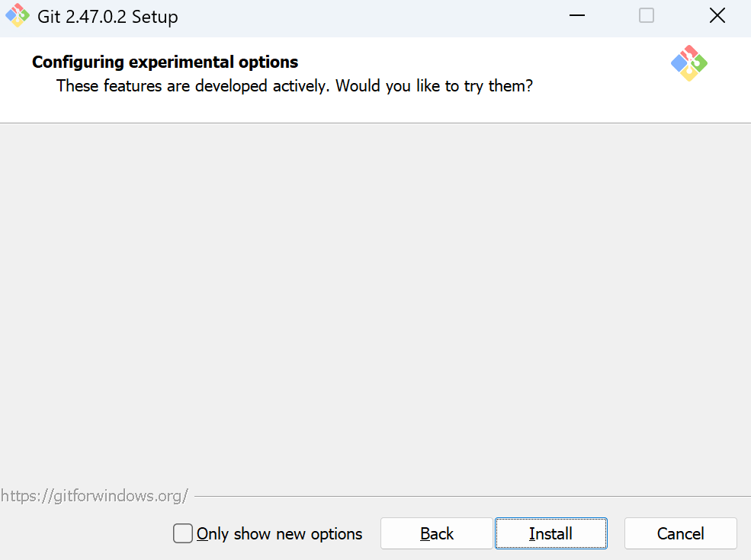Abort setup with the Cancel button
This screenshot has width=751, height=560.
pos(680,533)
